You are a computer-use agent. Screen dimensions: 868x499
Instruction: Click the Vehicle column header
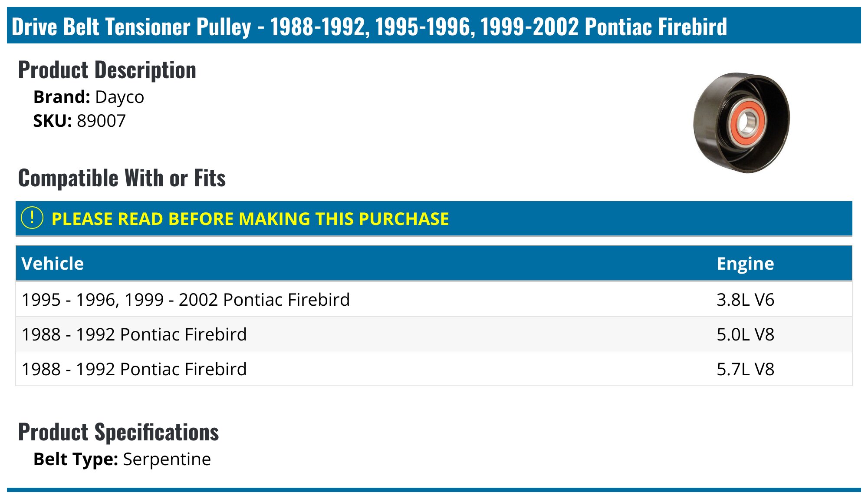(x=53, y=264)
